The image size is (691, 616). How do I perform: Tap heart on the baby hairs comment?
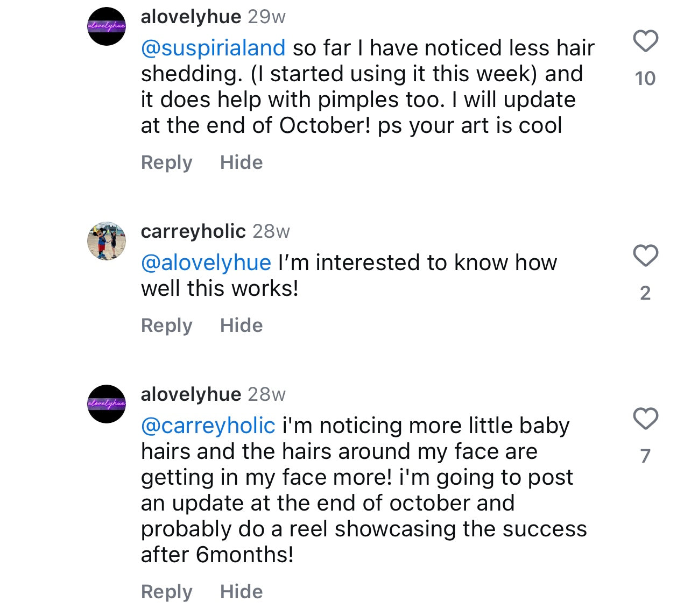(645, 419)
